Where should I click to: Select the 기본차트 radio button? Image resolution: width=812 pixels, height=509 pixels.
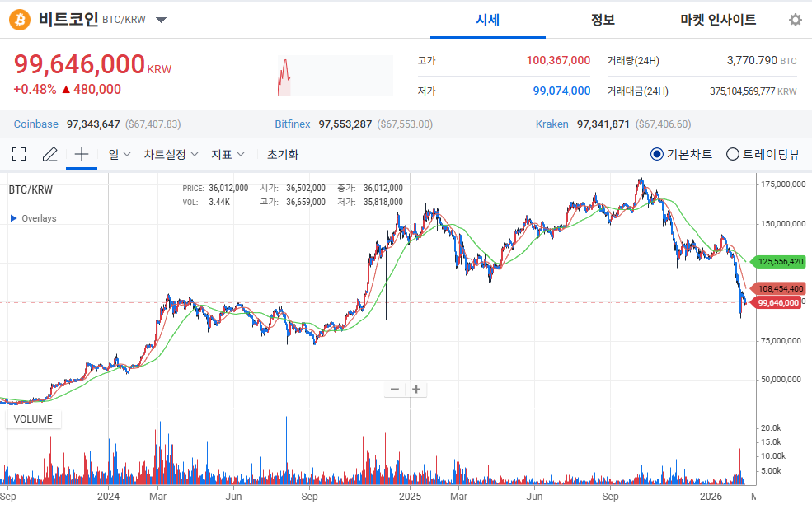[x=657, y=154]
